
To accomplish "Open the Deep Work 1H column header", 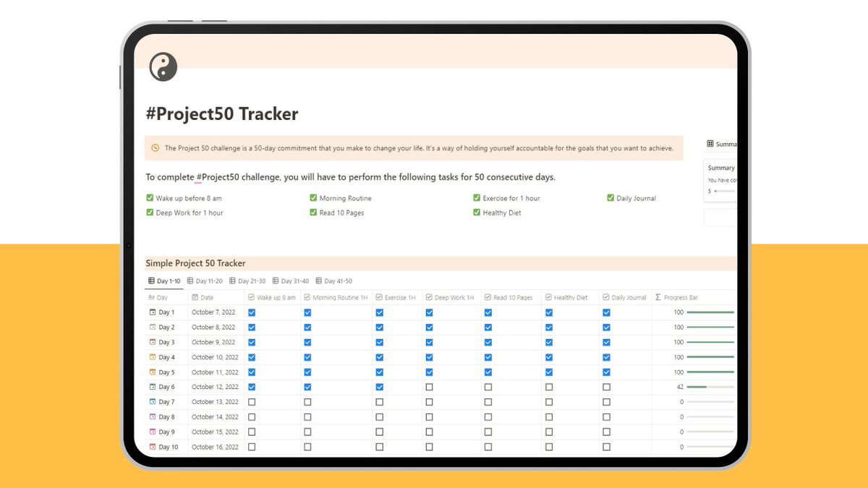I will (x=451, y=297).
